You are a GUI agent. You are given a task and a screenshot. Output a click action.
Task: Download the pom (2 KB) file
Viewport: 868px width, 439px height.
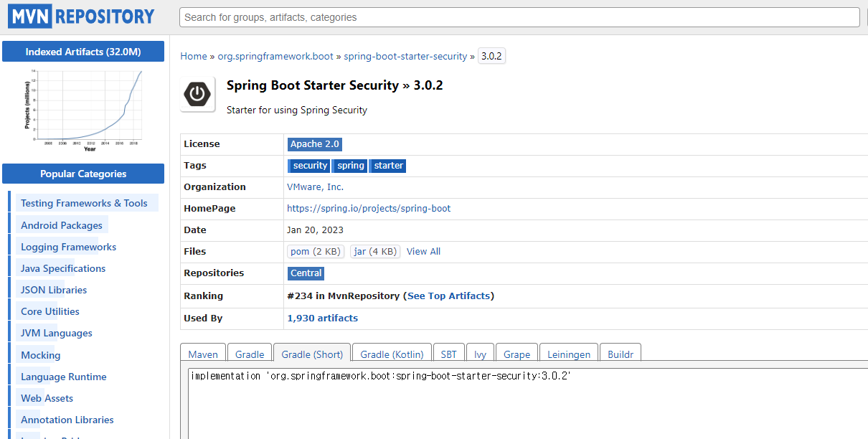316,252
